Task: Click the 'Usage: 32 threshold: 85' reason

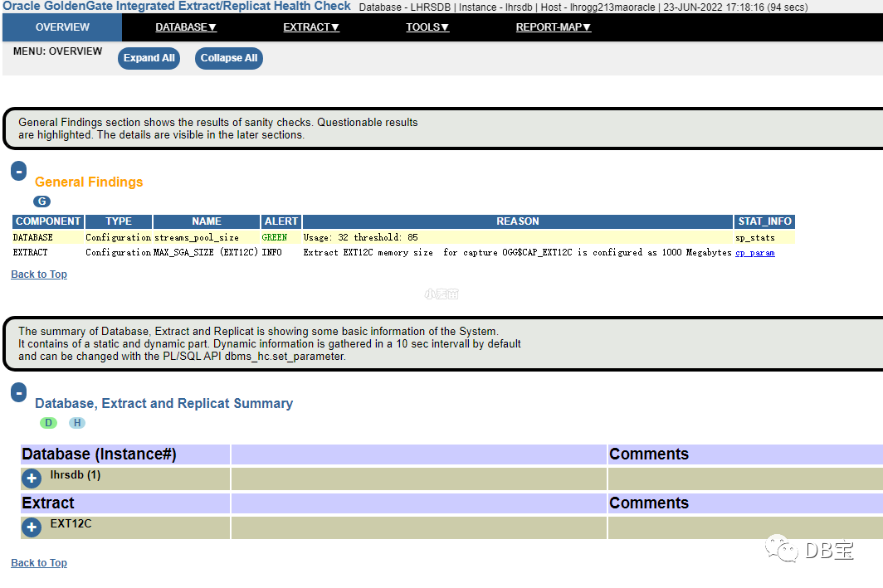Action: pos(360,237)
